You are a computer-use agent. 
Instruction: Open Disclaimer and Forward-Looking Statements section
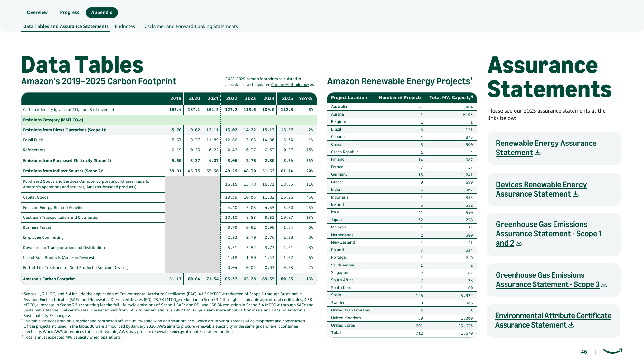tap(191, 27)
